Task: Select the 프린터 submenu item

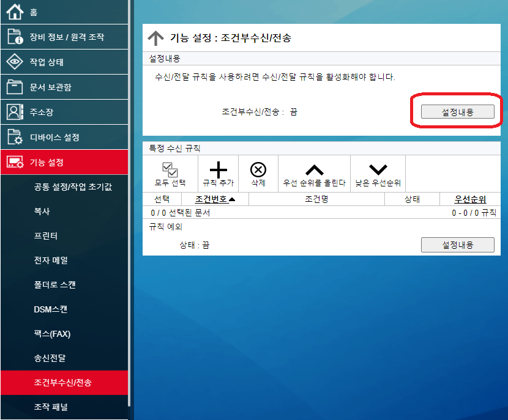Action: coord(64,235)
